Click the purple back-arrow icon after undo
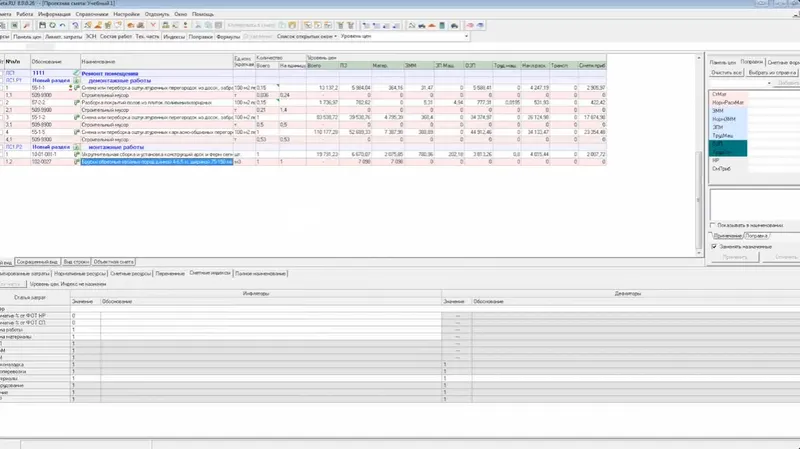 tap(75, 25)
